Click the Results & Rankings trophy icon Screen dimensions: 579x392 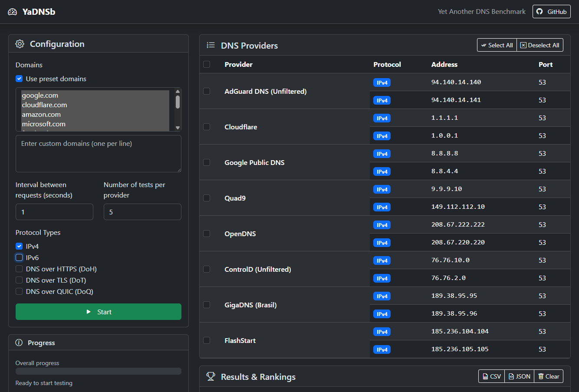[x=211, y=376]
